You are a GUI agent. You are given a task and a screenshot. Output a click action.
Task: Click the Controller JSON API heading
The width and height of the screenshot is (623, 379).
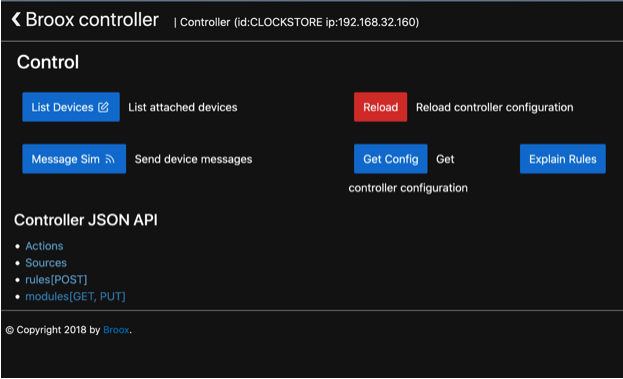tap(86, 220)
